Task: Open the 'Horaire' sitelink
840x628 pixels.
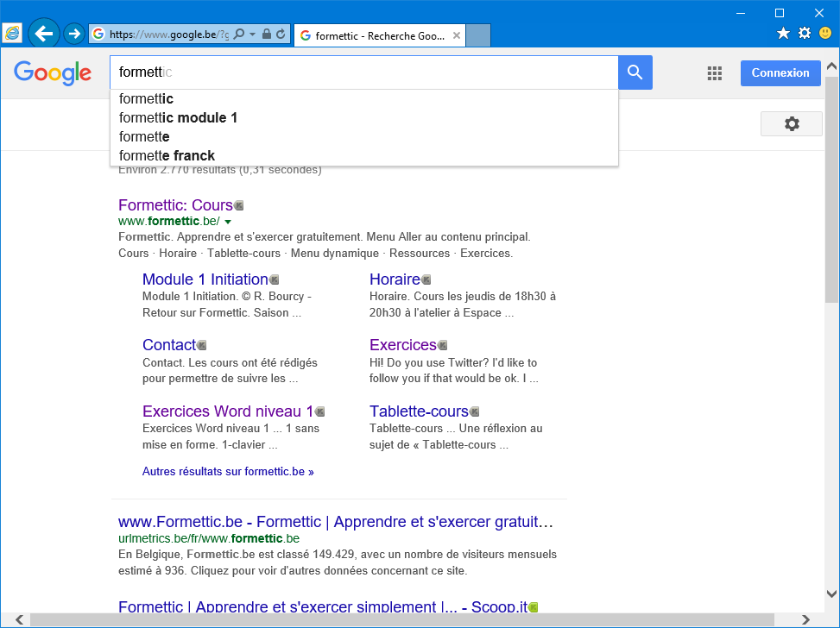Action: (395, 279)
